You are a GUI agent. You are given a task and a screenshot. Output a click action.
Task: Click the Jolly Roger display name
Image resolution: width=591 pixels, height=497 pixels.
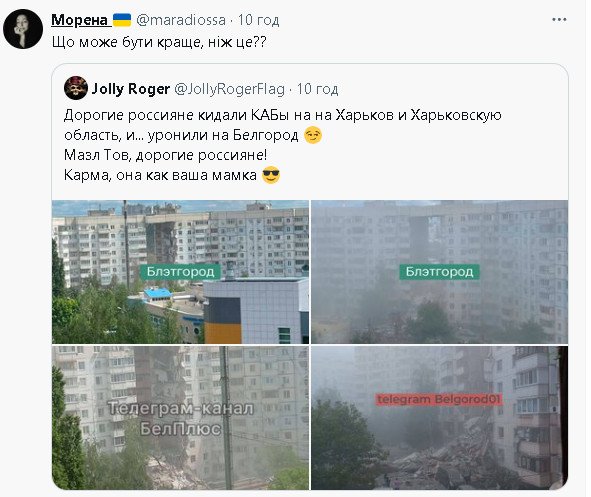[131, 89]
